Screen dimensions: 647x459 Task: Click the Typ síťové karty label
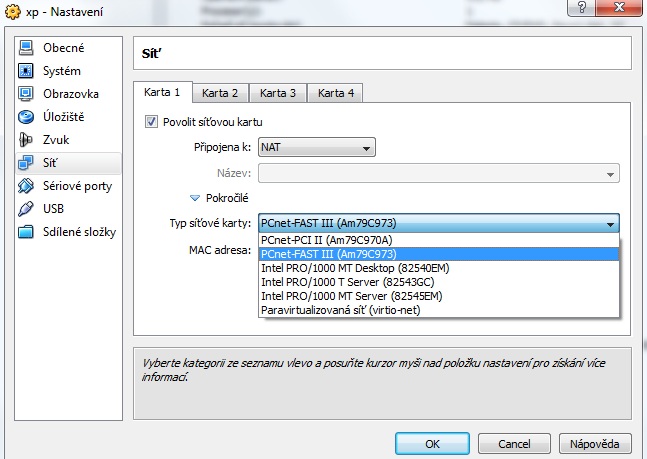210,223
